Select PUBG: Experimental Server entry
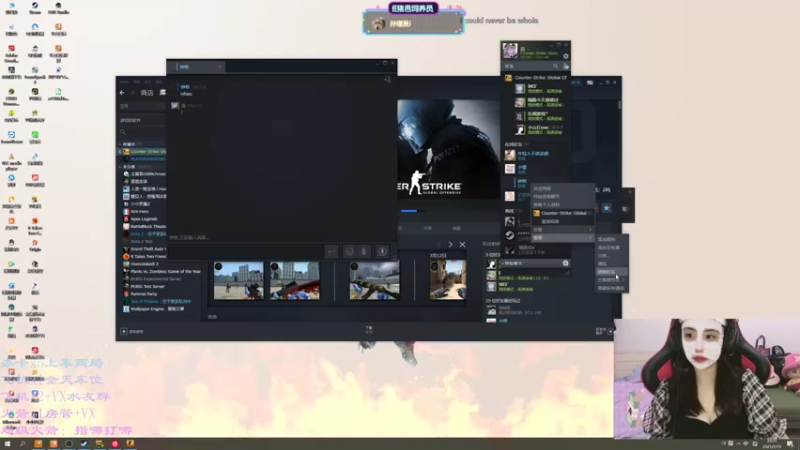Screen dimensions: 800x450 (x=152, y=279)
